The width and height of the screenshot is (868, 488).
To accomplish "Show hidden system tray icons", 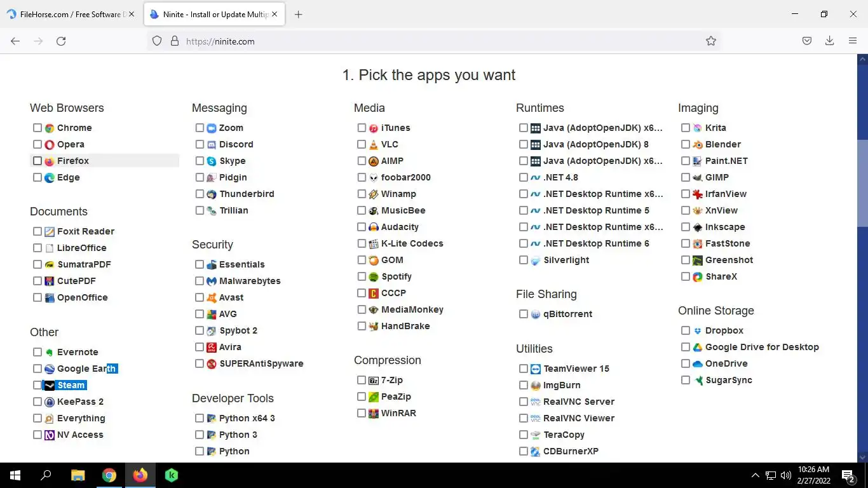I will click(x=755, y=475).
